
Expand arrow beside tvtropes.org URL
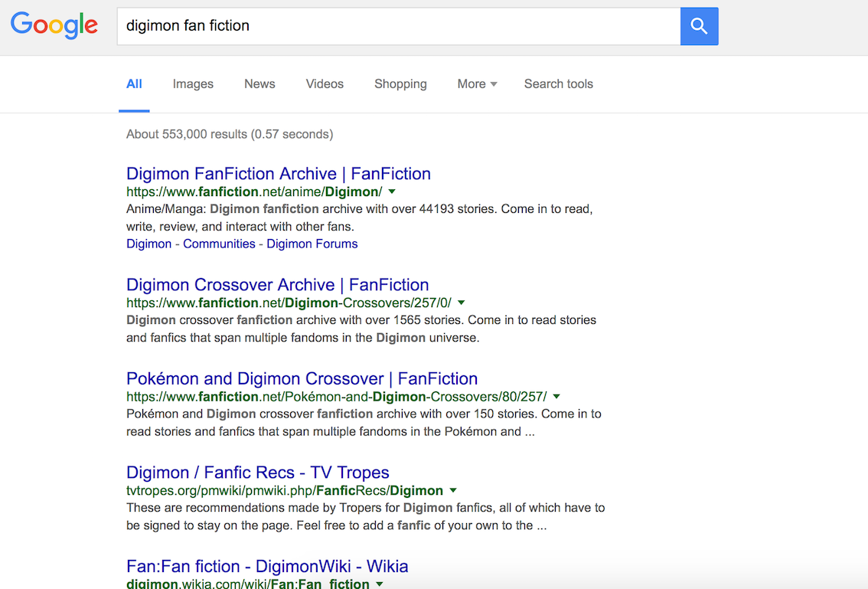pos(453,490)
